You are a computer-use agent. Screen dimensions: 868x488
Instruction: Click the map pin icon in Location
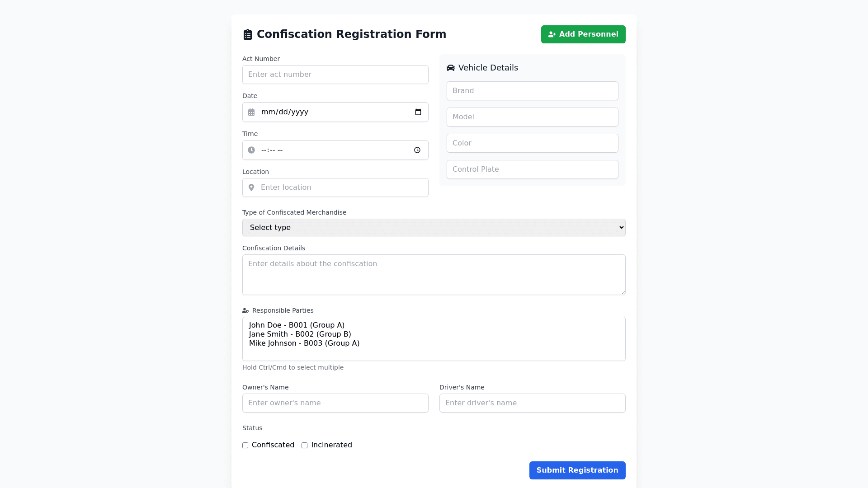251,188
